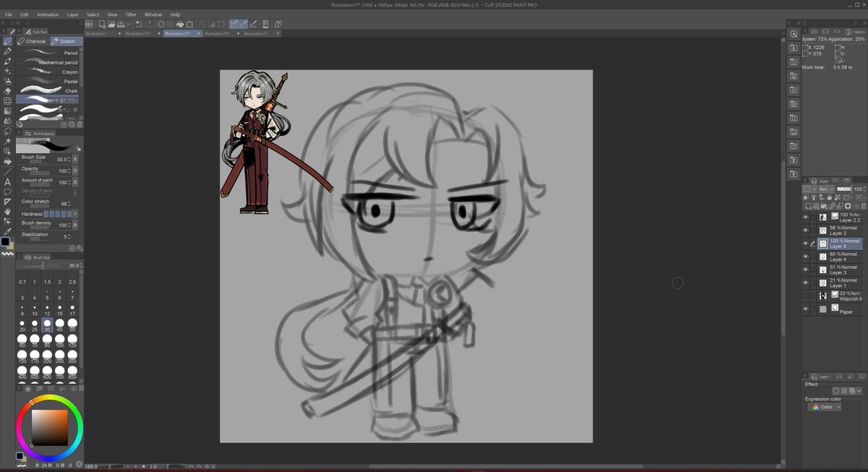The width and height of the screenshot is (868, 472).
Task: Click the smartphone connect icon in command bar
Action: point(267,24)
